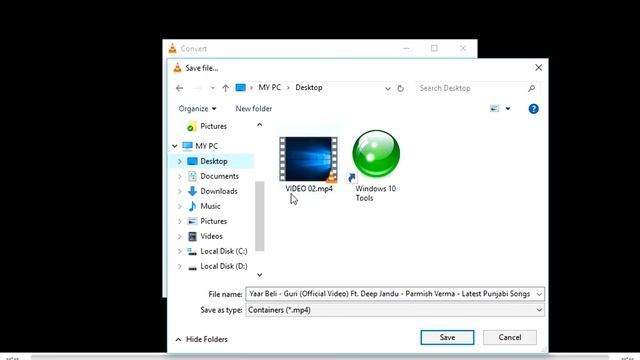The height and width of the screenshot is (360, 640).
Task: Select Local Disk (D:) in tree
Action: pos(217,266)
